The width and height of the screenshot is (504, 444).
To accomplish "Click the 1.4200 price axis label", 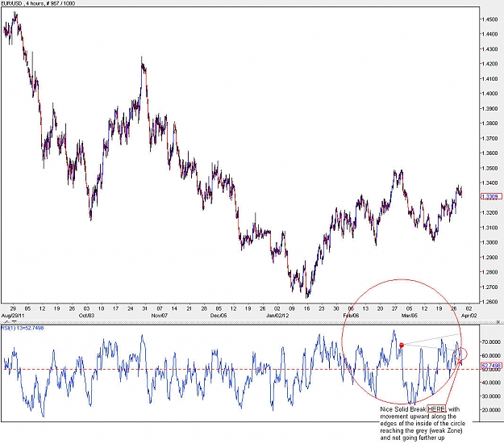I will [x=490, y=64].
